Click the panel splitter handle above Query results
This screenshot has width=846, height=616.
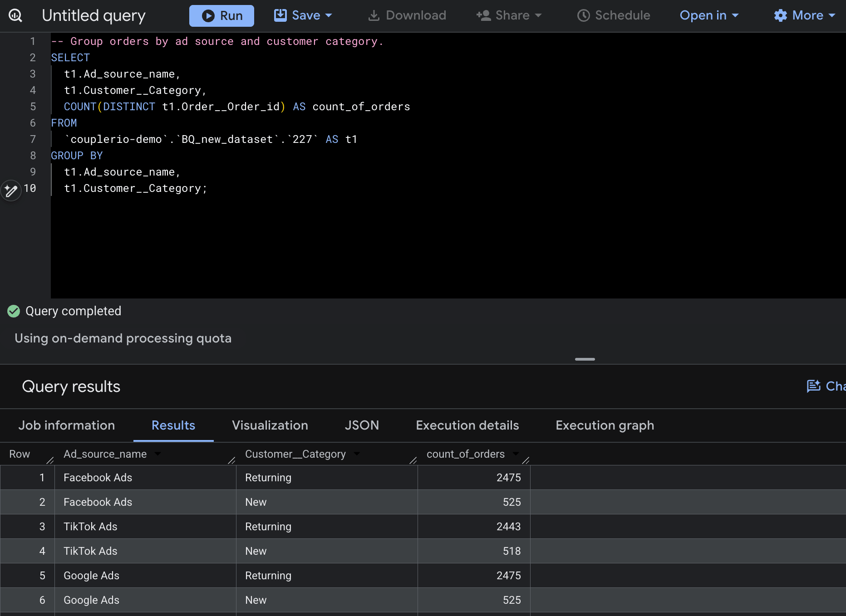[x=585, y=359]
